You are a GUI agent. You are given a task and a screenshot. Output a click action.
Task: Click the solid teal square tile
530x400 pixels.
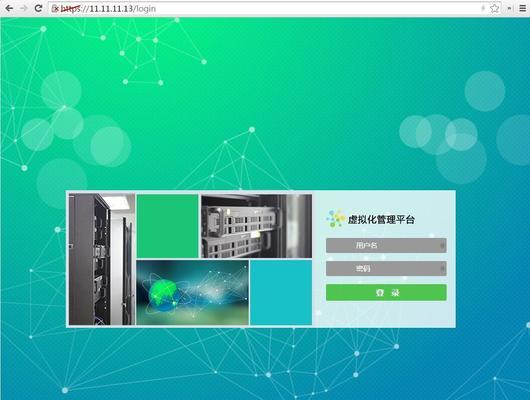[281, 292]
